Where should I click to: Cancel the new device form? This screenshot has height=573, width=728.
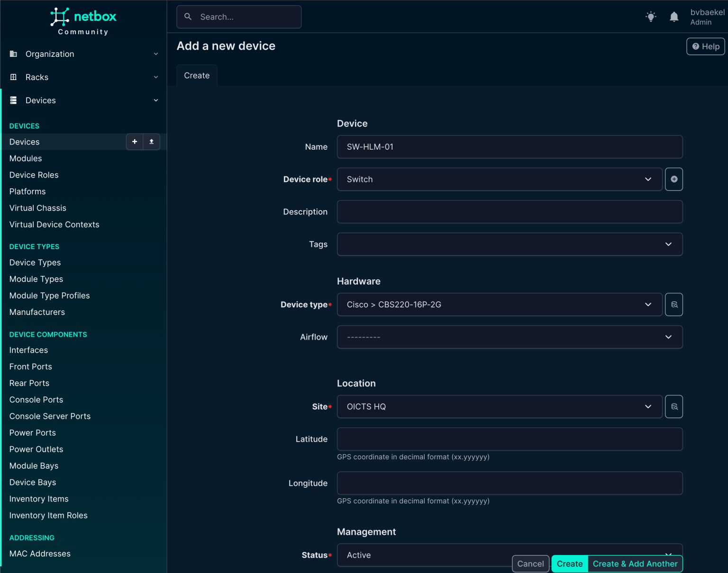(x=530, y=564)
